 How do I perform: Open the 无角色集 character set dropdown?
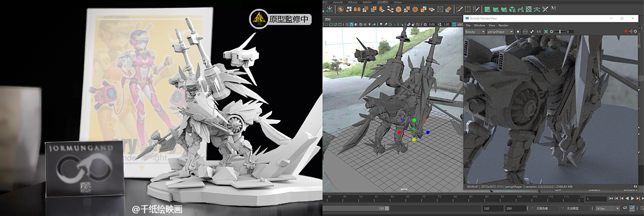click(548, 208)
